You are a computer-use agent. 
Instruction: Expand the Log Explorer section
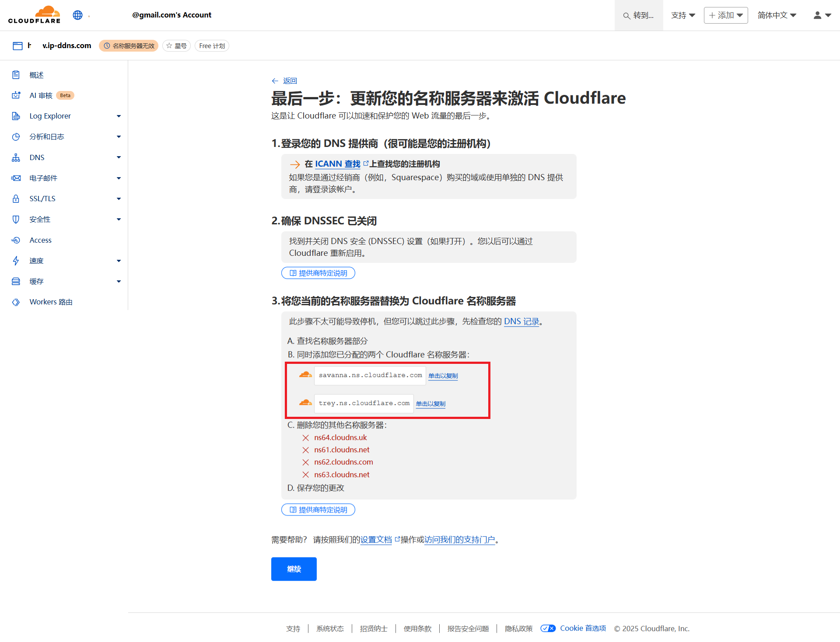119,116
